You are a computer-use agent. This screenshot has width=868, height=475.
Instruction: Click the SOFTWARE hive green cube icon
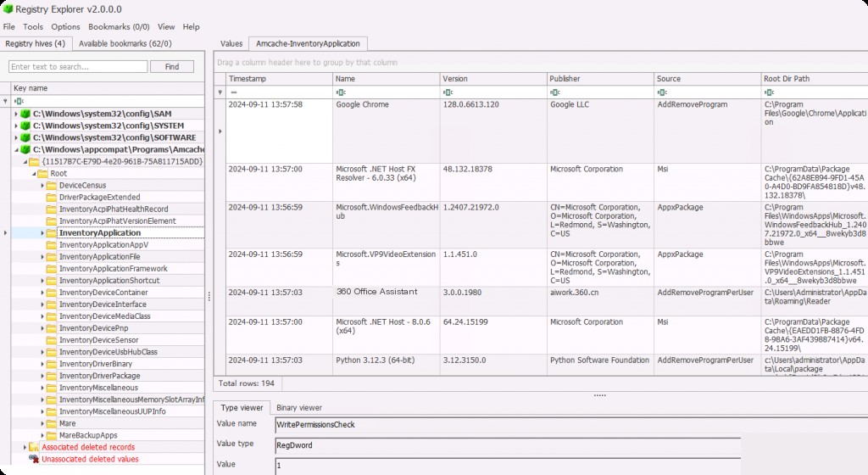click(25, 137)
